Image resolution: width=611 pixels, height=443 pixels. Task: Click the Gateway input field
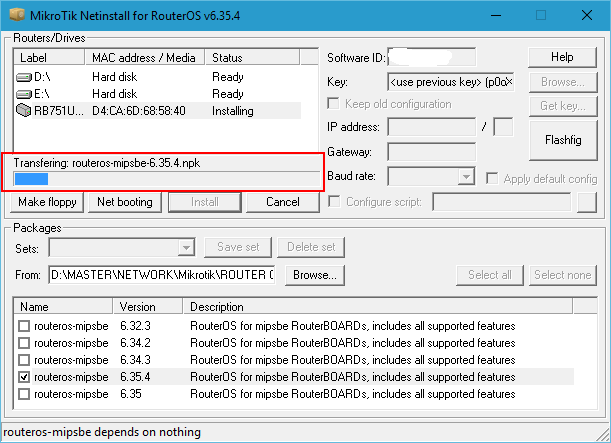click(431, 152)
